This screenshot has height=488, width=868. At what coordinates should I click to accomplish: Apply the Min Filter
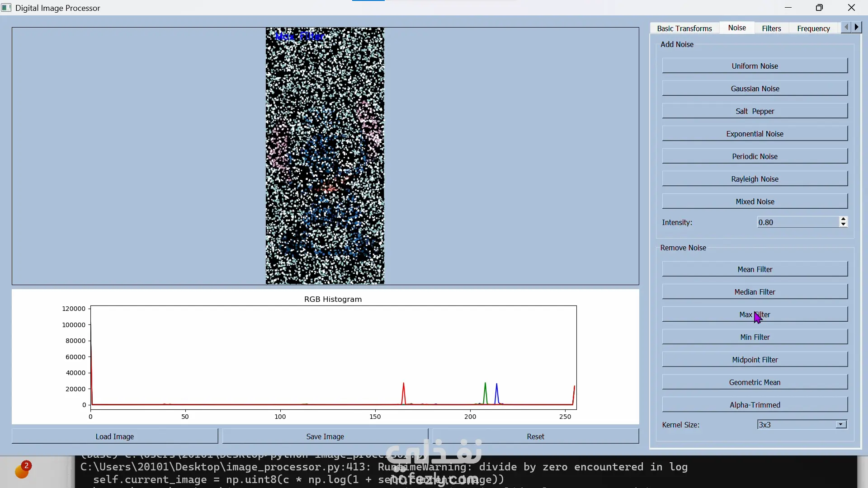pyautogui.click(x=755, y=337)
